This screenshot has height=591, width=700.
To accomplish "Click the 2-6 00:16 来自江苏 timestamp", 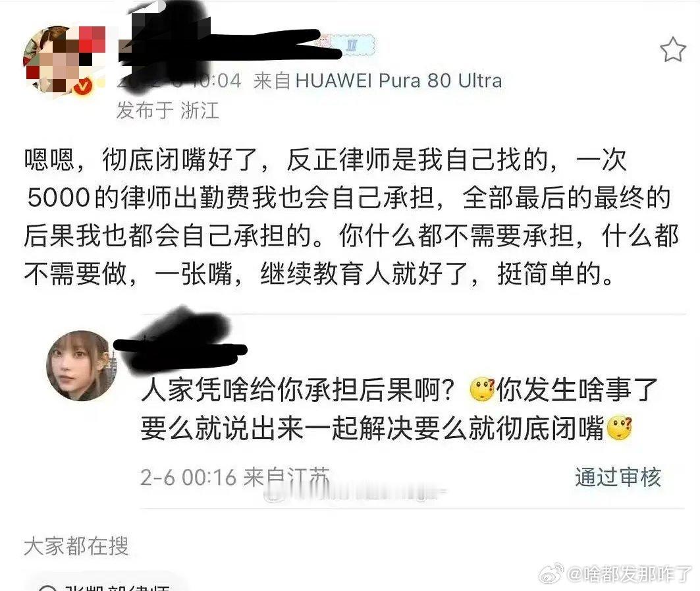I will [235, 477].
